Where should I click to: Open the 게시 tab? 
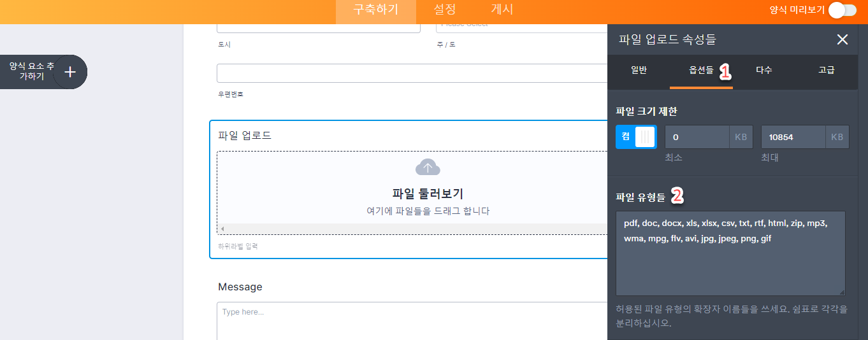pyautogui.click(x=502, y=10)
